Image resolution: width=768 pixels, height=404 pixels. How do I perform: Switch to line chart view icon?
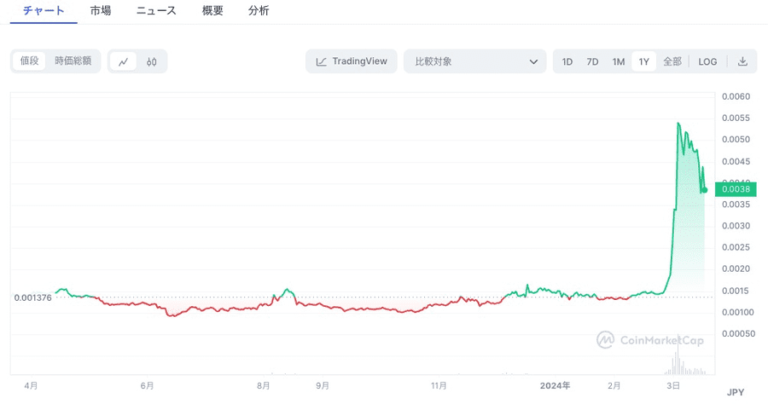pyautogui.click(x=124, y=61)
